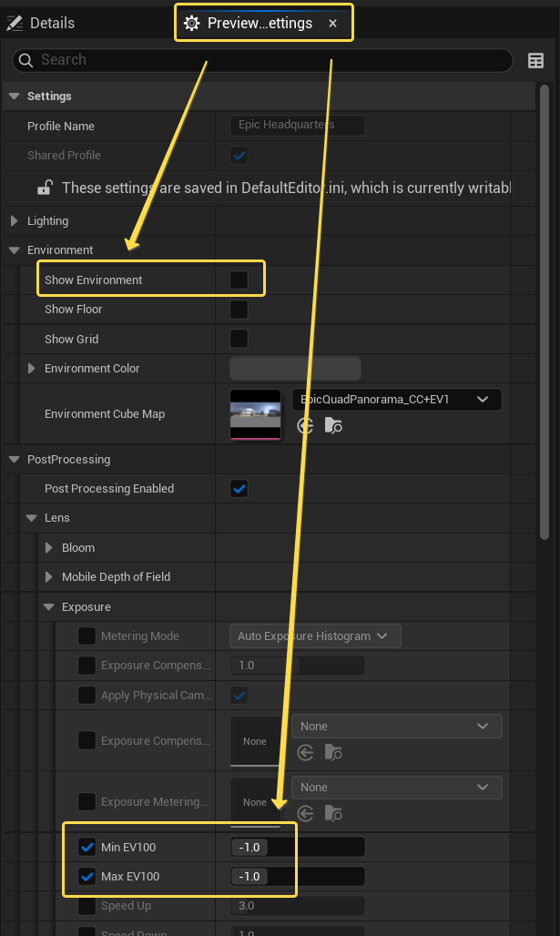This screenshot has width=560, height=936.
Task: Expand the Environment Color property
Action: coord(32,369)
